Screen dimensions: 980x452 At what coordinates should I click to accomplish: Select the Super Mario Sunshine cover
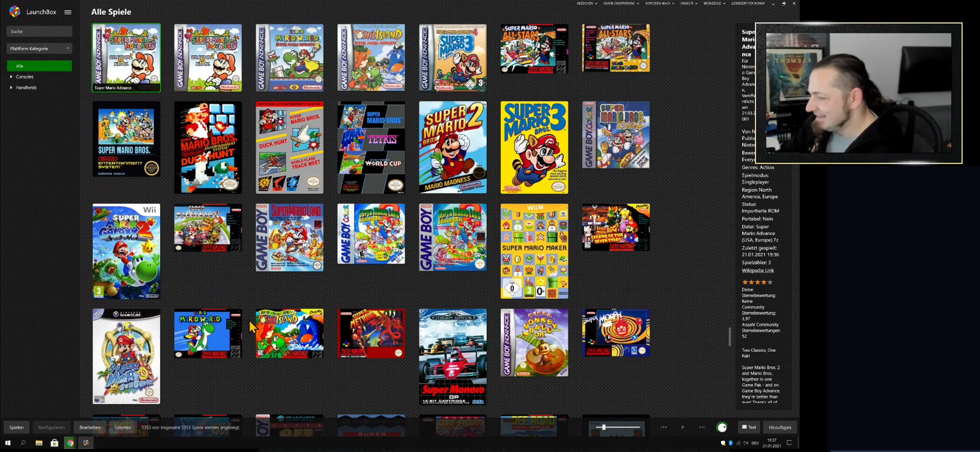(126, 356)
